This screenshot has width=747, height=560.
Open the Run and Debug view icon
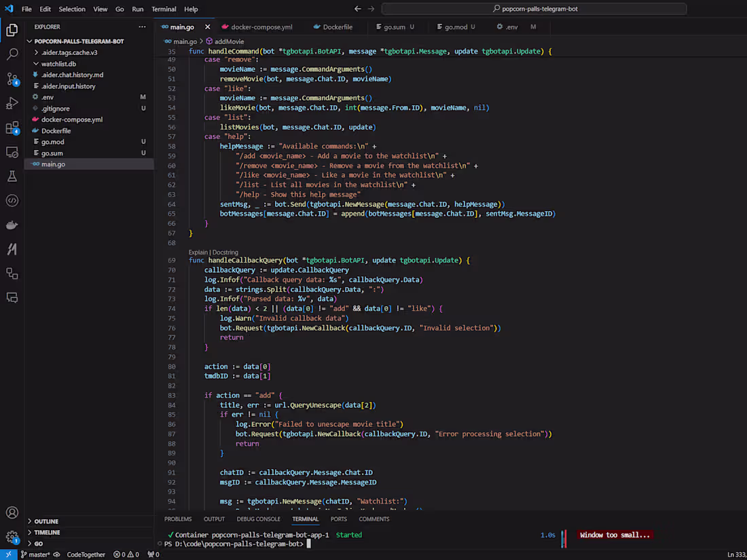[x=12, y=103]
